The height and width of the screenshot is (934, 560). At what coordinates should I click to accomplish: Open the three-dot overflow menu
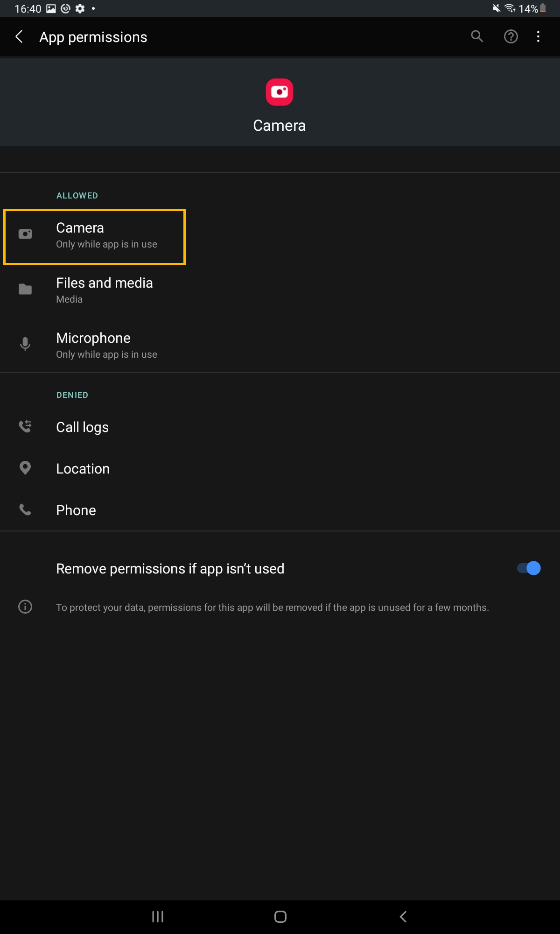[538, 36]
